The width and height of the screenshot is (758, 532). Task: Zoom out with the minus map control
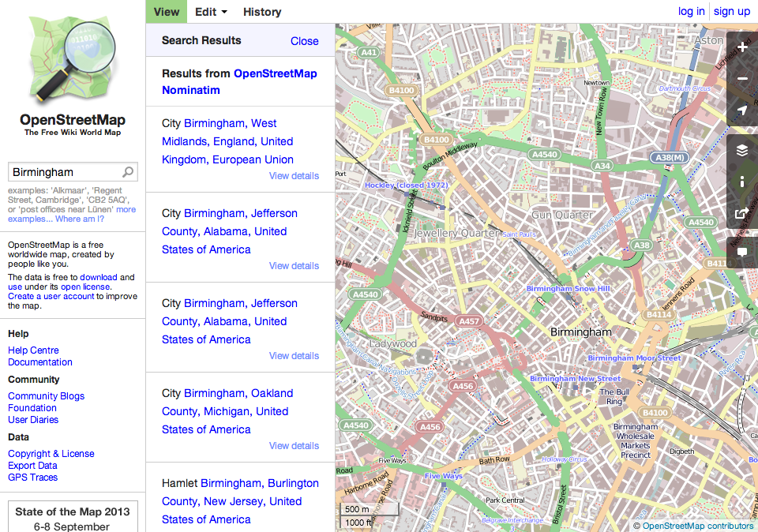pos(742,79)
